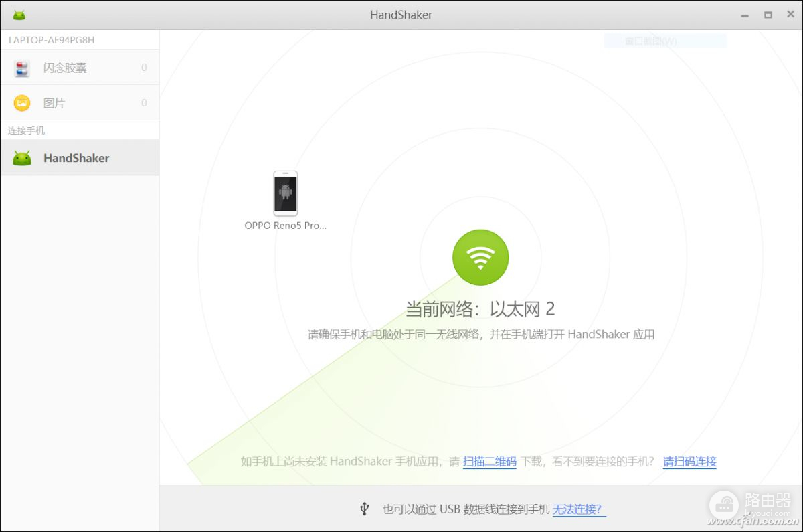Click the 也可以通过 USB 数据线连接到手机 text
803x532 pixels.
coord(466,509)
